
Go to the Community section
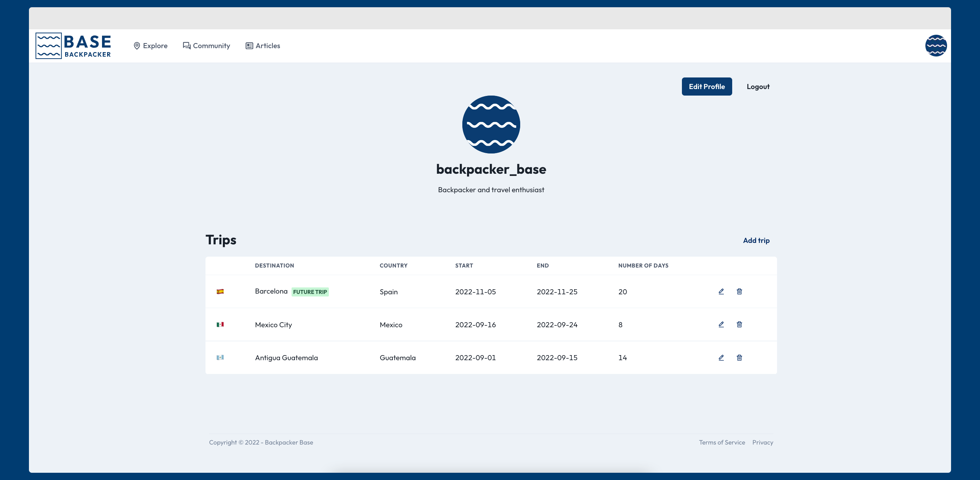[207, 46]
